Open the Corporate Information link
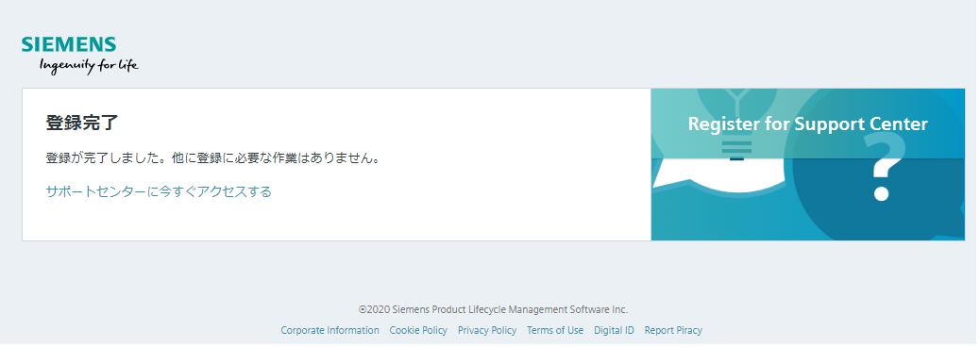This screenshot has width=980, height=347. (x=330, y=330)
